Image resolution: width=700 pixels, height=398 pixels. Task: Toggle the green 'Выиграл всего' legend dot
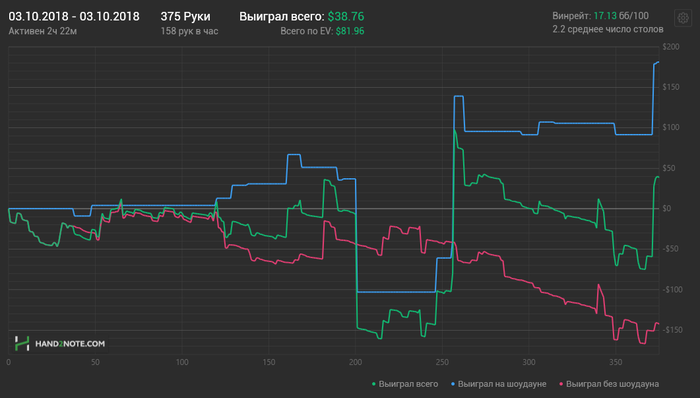click(374, 384)
